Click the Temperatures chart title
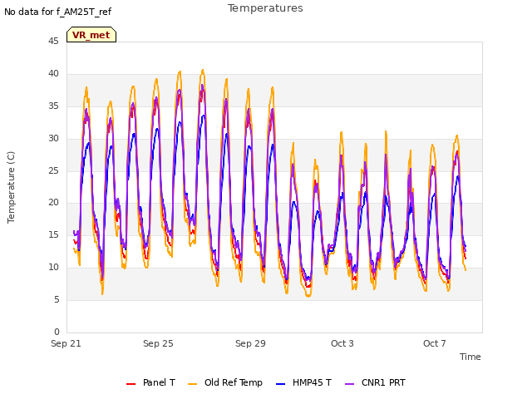This screenshot has width=532, height=399. (265, 7)
